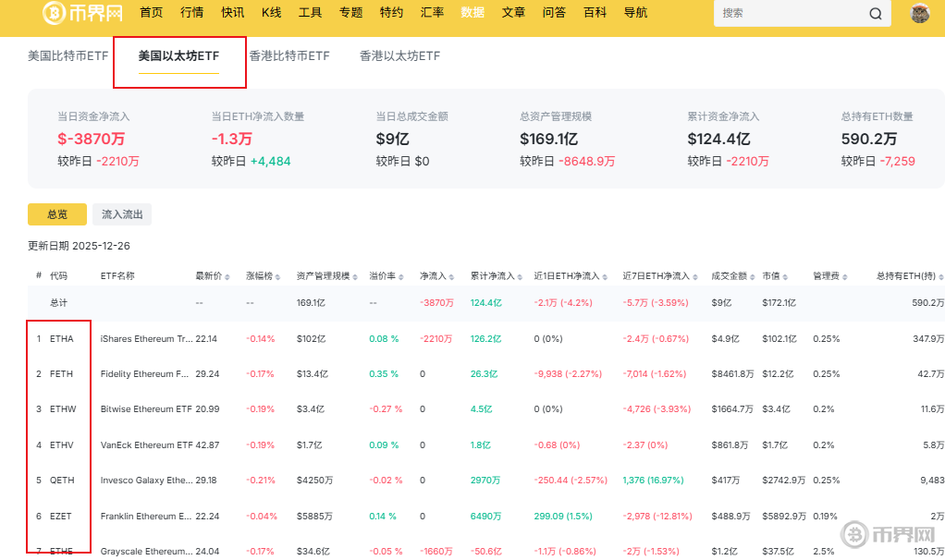
Task: Open 行情 in top navigation
Action: [x=191, y=13]
